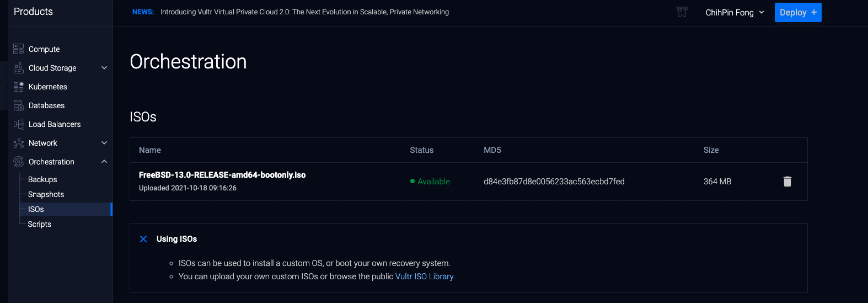This screenshot has width=868, height=303.
Task: Click the Cloud Storage icon
Action: 19,68
